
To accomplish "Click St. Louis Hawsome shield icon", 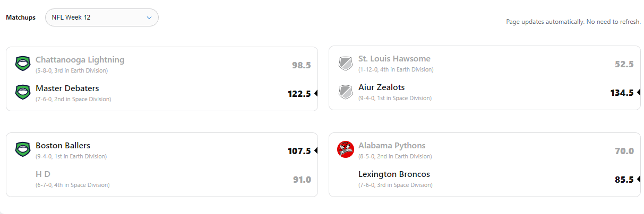I will [346, 64].
